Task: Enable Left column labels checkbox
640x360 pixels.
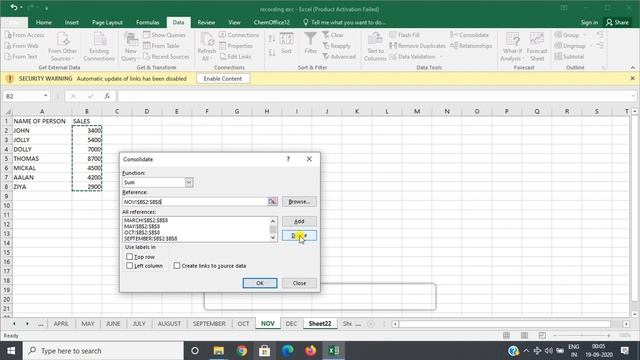Action: (129, 266)
